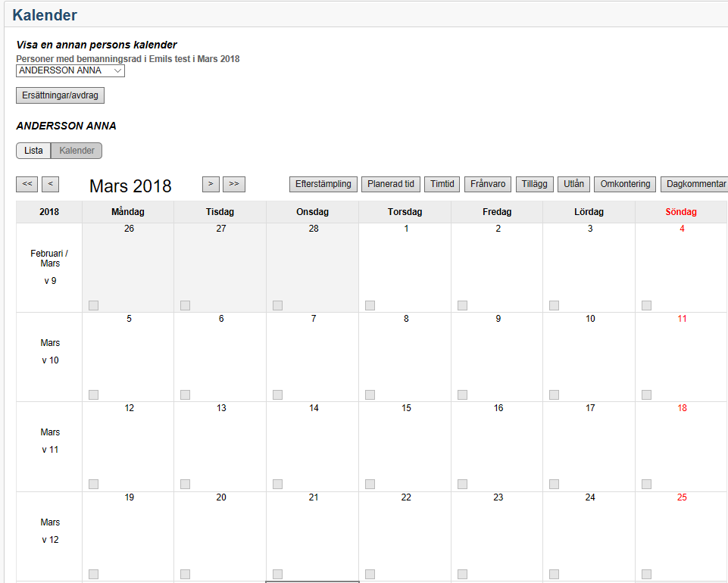Check the checkbox in the March 5 cell
The image size is (728, 583).
93,394
